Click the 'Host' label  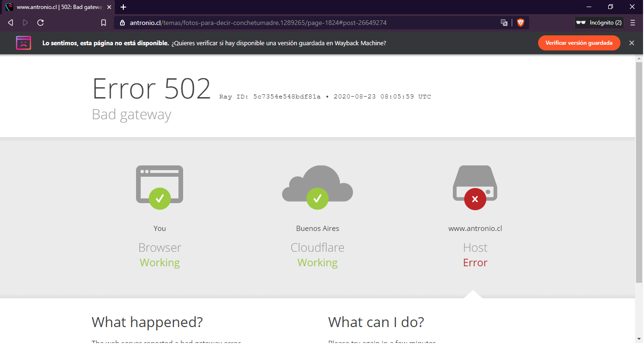(x=475, y=247)
